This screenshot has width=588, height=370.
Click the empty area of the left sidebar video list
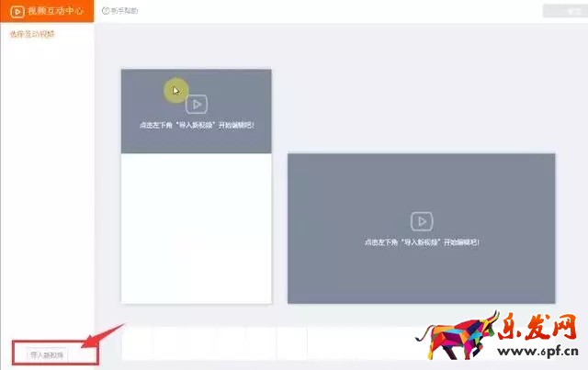(x=46, y=184)
